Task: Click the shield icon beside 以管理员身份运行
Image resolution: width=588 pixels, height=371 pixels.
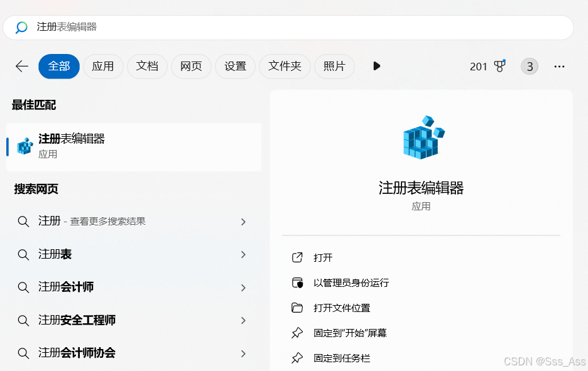Action: point(297,282)
